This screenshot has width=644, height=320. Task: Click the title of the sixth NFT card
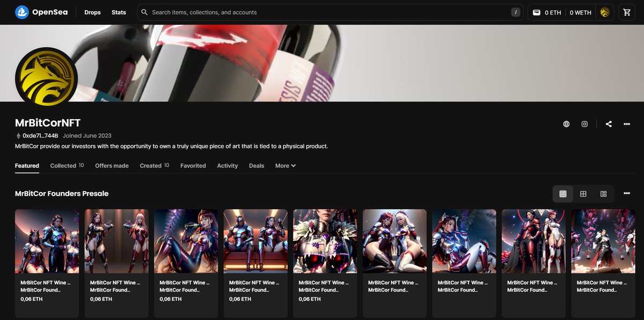pos(393,282)
